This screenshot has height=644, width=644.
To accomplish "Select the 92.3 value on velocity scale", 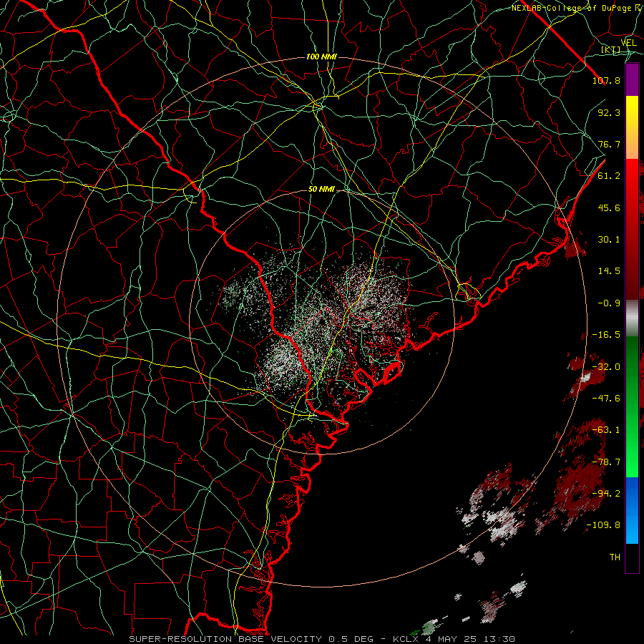I will coord(609,112).
